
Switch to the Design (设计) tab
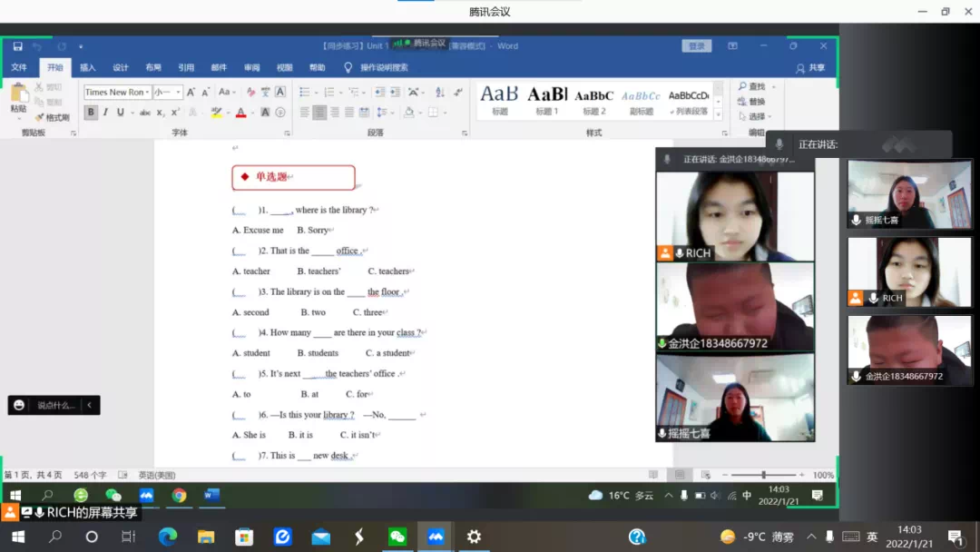tap(121, 67)
